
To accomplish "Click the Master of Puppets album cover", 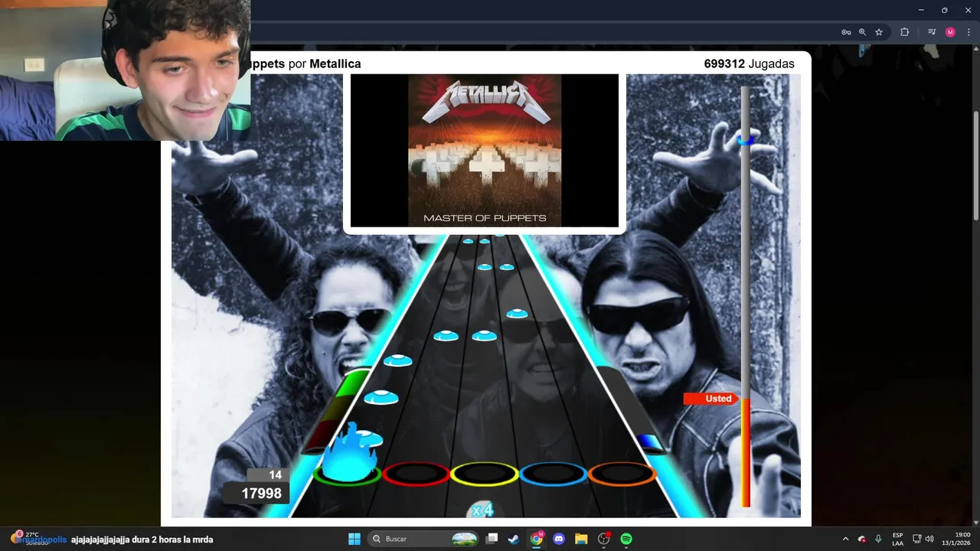I will coord(485,150).
